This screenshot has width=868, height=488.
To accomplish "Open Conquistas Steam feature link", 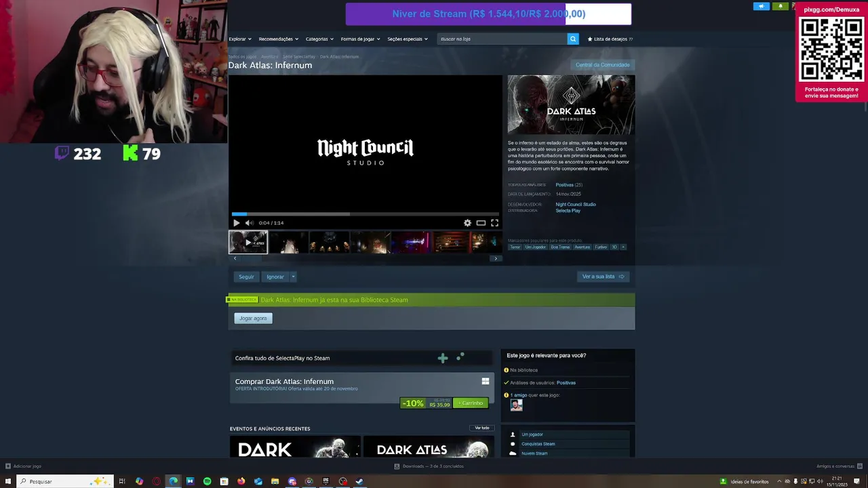I will point(538,444).
